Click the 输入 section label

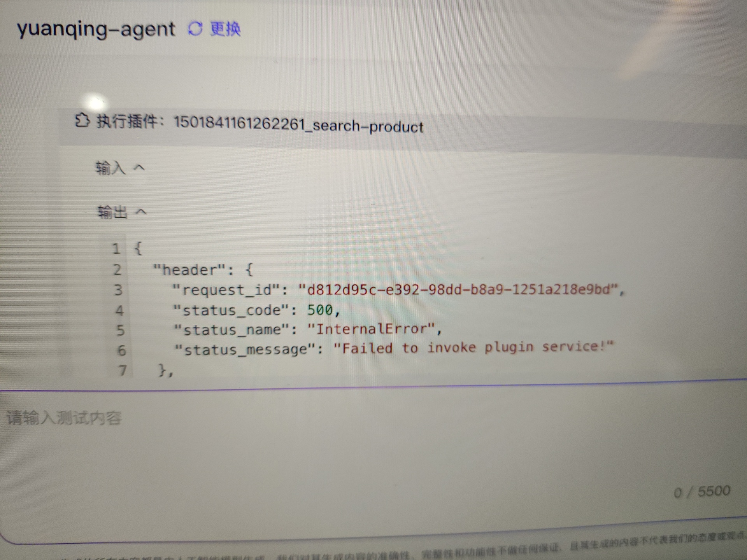110,168
